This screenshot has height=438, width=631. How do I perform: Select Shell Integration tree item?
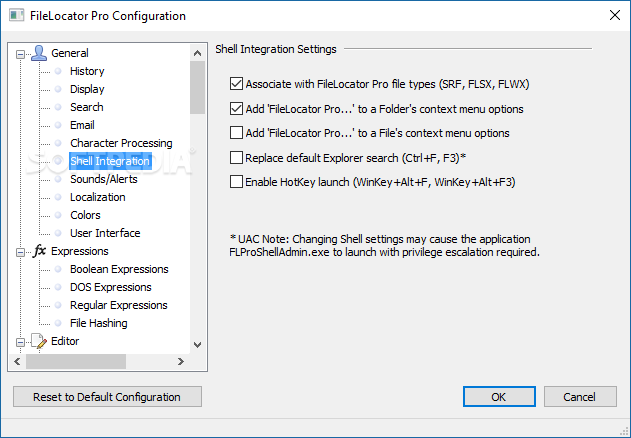[110, 161]
